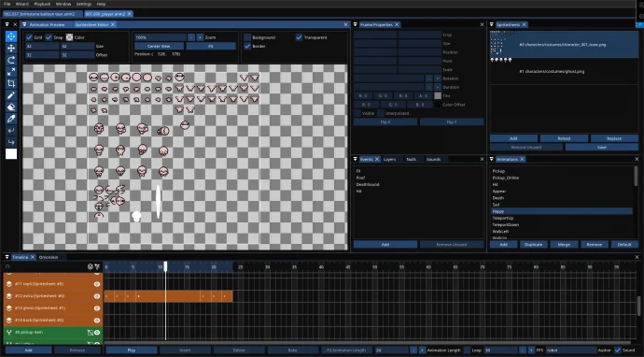Switch to the Onionskin tab
Image resolution: width=644 pixels, height=357 pixels.
(49, 257)
